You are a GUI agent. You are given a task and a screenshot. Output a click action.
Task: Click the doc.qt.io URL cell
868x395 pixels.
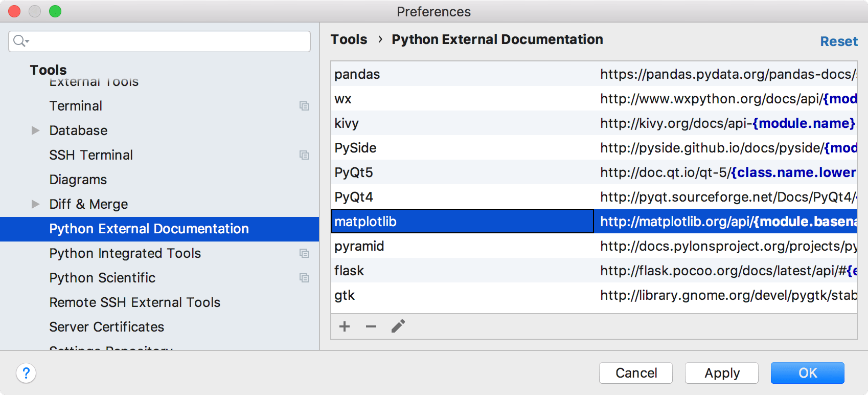click(725, 172)
